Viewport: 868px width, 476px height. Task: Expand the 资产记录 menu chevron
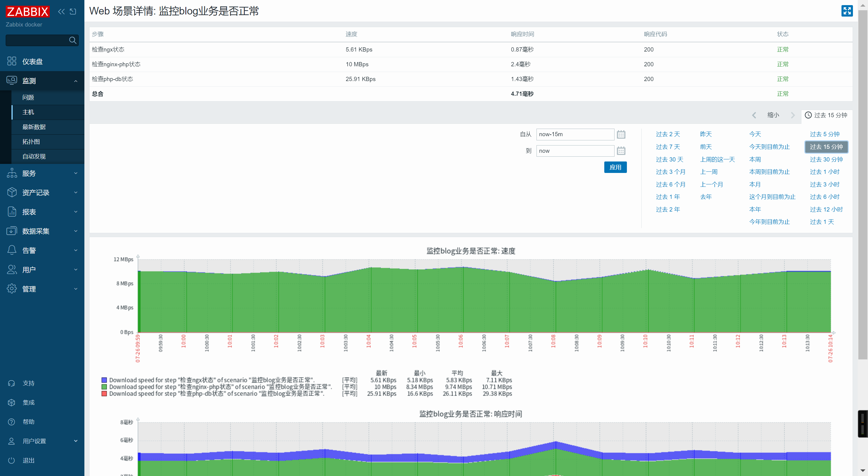pyautogui.click(x=76, y=192)
